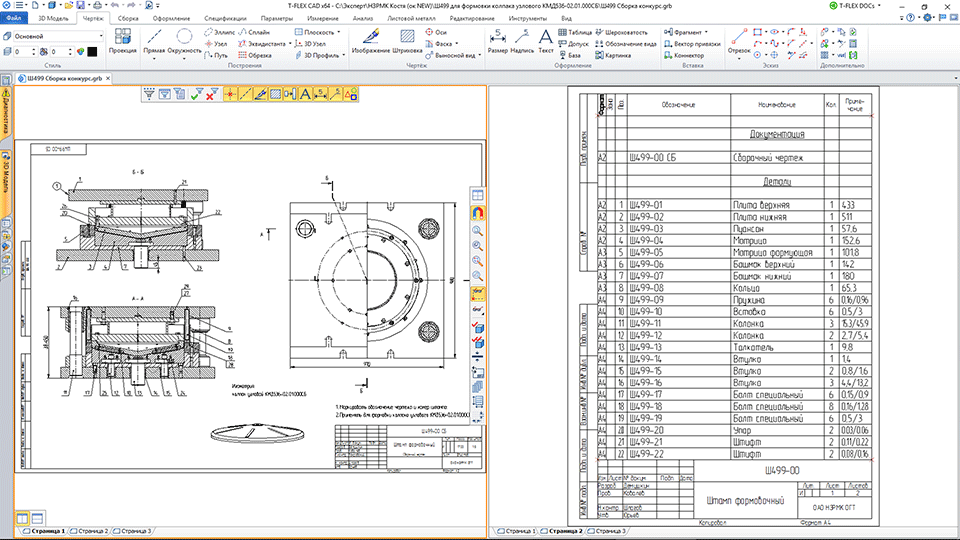Image resolution: width=960 pixels, height=540 pixels.
Task: Select the Окружность (circle) tool
Action: [x=184, y=41]
